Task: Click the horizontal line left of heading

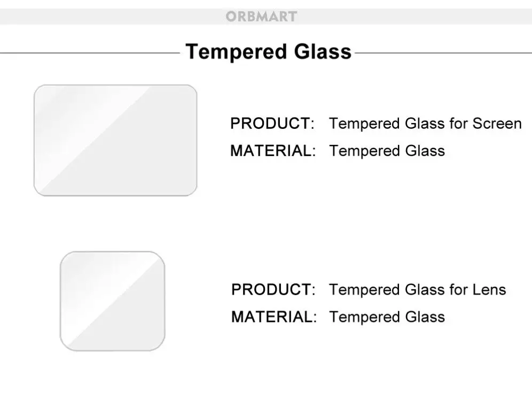Action: 90,53
